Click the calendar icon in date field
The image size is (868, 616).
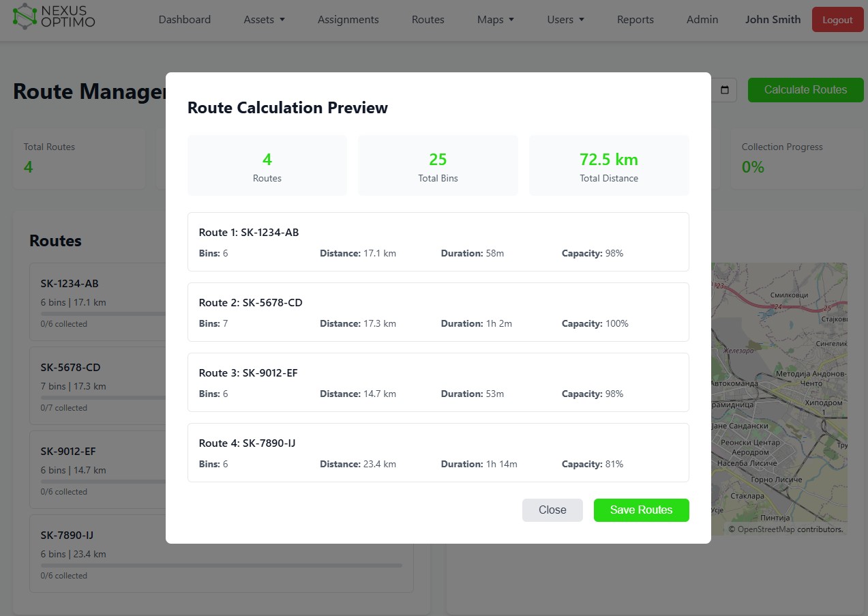(x=725, y=90)
